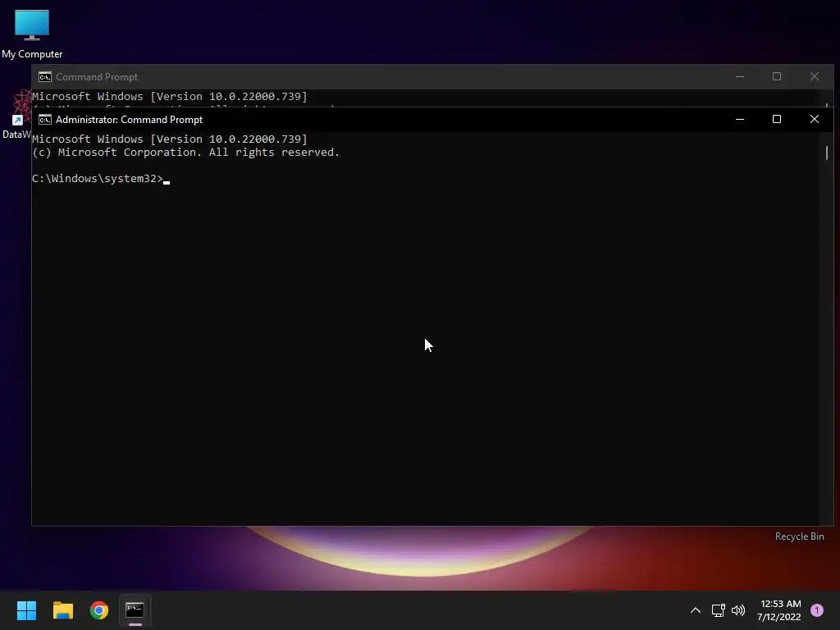Open the clock showing 12:53 AM
The height and width of the screenshot is (630, 840).
coord(779,610)
